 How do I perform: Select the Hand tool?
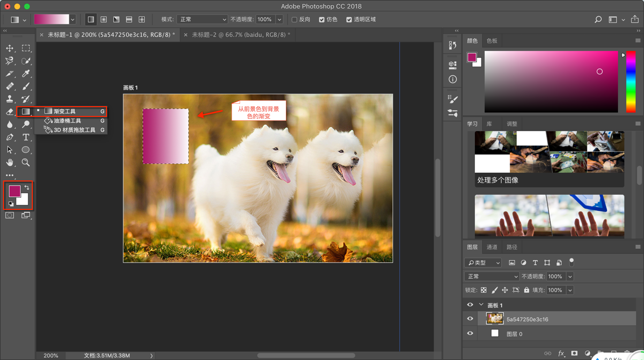pos(10,163)
